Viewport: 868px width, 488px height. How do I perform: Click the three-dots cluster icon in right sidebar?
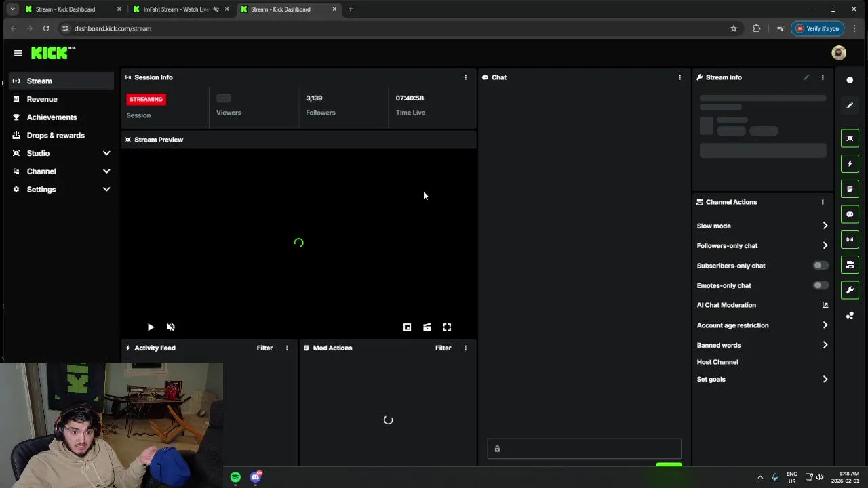tap(850, 315)
